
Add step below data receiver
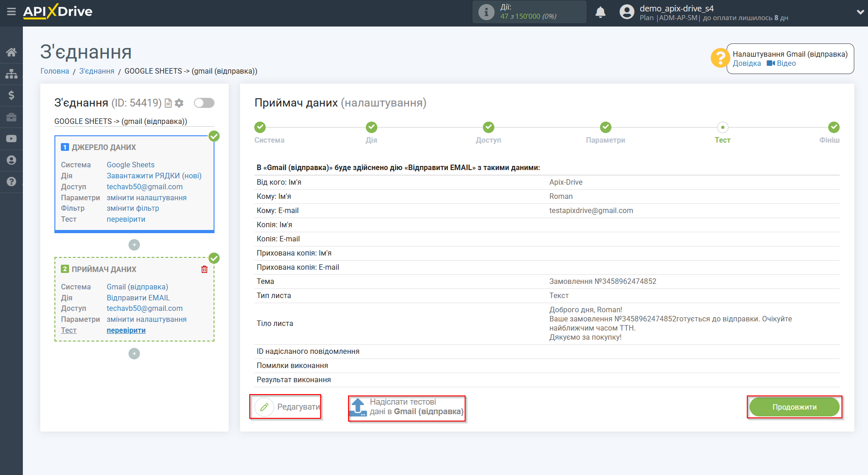tap(134, 354)
